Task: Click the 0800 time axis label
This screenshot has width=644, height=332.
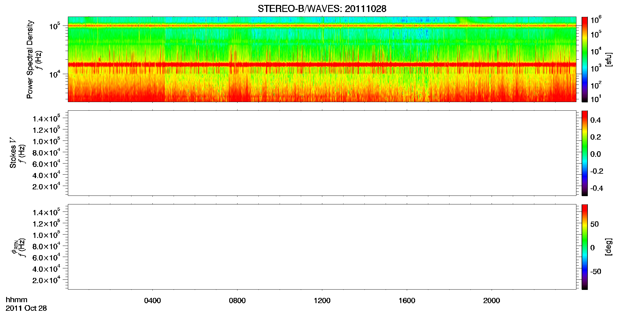Action: coord(237,301)
